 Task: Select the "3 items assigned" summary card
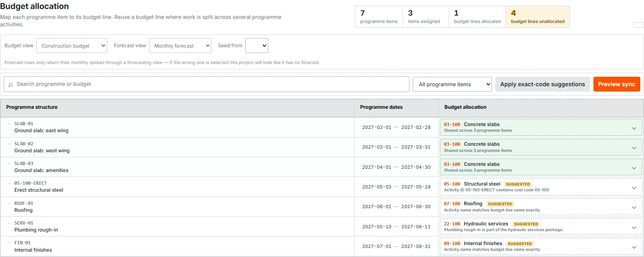(x=425, y=17)
